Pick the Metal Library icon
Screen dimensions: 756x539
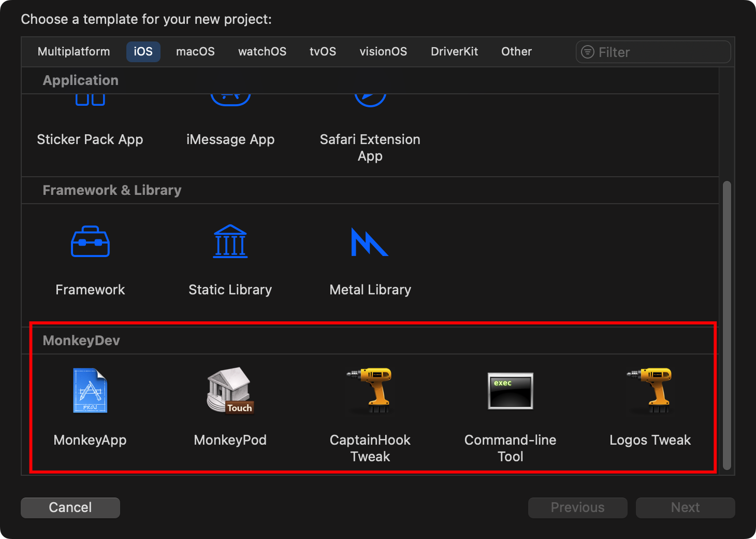click(x=370, y=242)
